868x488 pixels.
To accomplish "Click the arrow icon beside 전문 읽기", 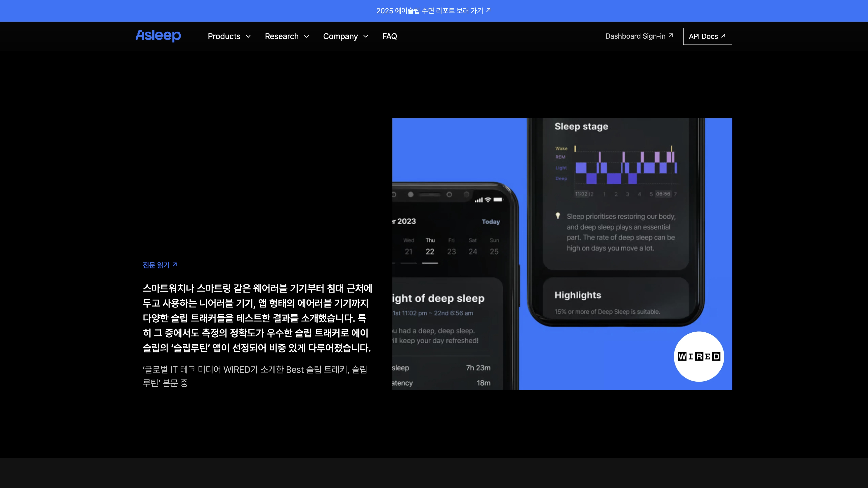I will coord(175,265).
